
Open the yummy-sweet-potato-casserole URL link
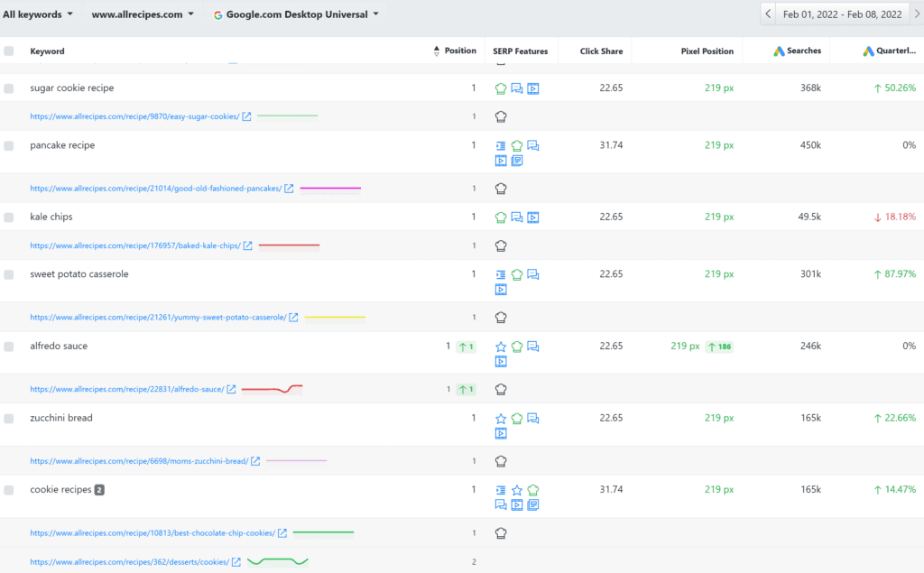point(159,317)
